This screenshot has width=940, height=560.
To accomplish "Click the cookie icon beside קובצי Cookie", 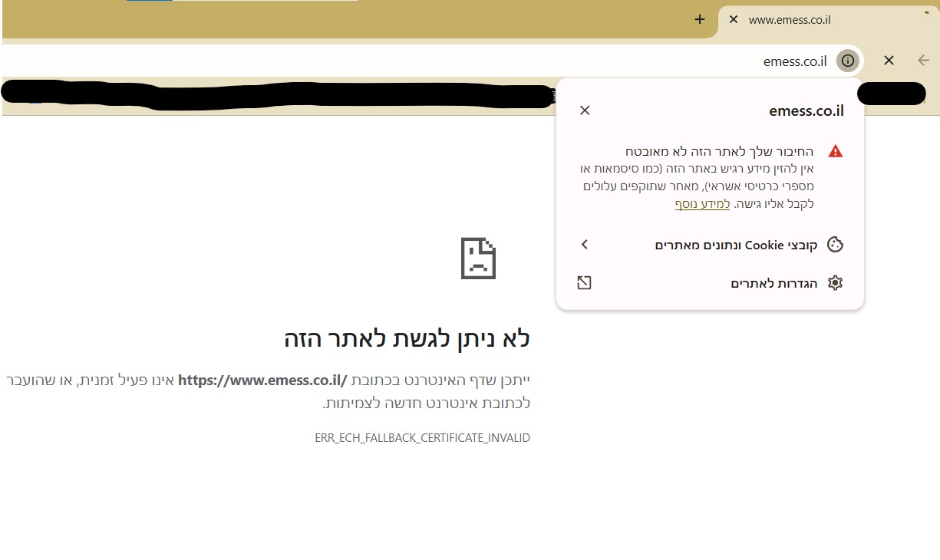I will (836, 244).
